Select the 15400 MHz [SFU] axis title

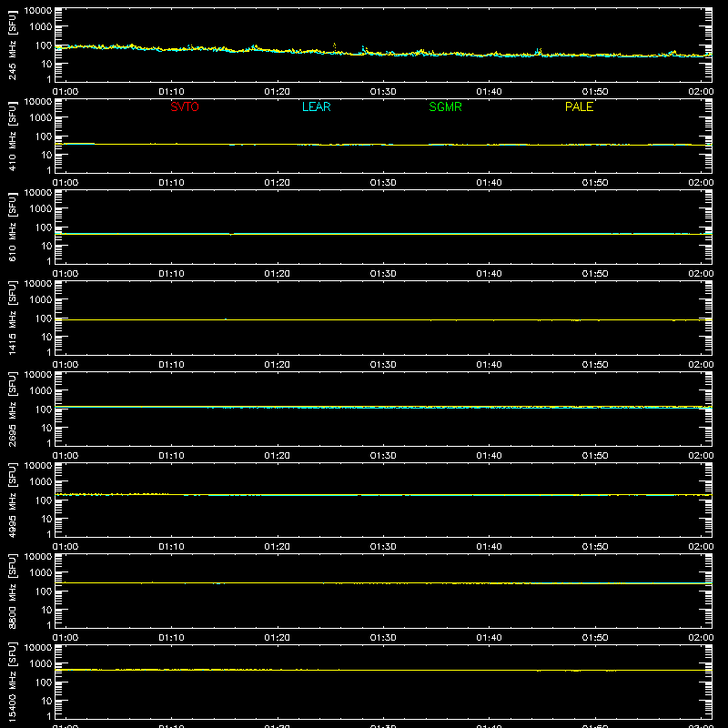click(x=12, y=682)
